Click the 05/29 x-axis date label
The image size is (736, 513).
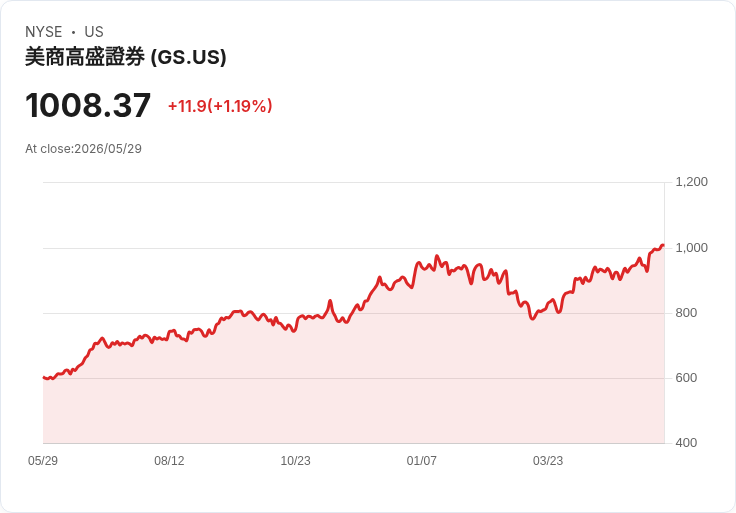coord(43,460)
